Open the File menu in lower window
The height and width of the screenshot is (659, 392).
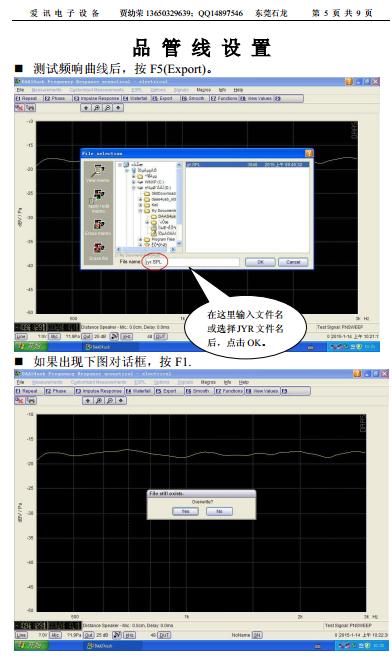(20, 382)
